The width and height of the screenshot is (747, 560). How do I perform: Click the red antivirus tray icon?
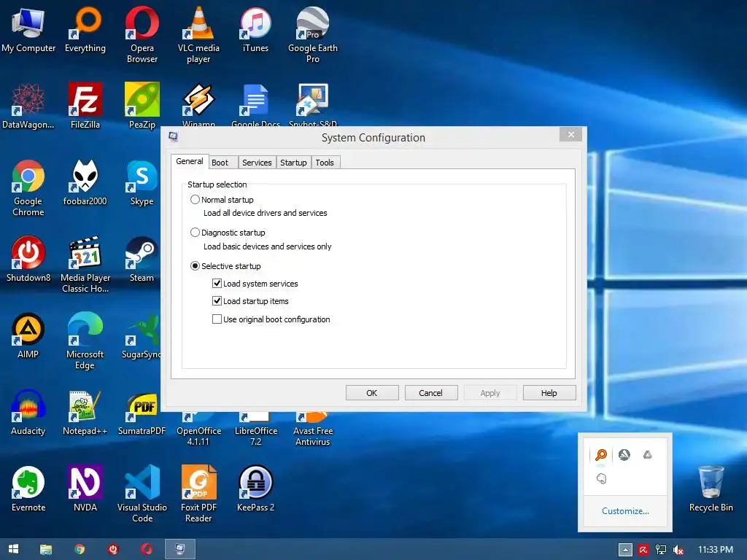[x=643, y=550]
